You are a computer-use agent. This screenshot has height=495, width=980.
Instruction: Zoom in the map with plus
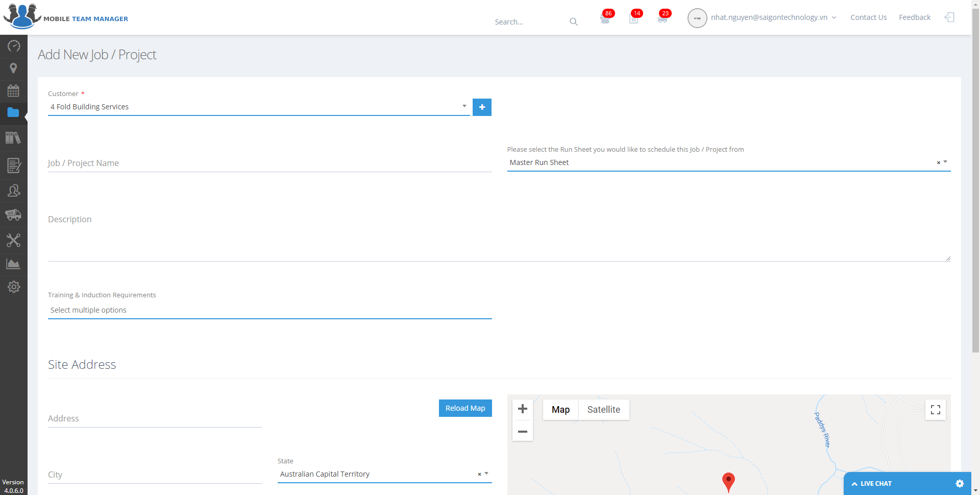tap(523, 409)
